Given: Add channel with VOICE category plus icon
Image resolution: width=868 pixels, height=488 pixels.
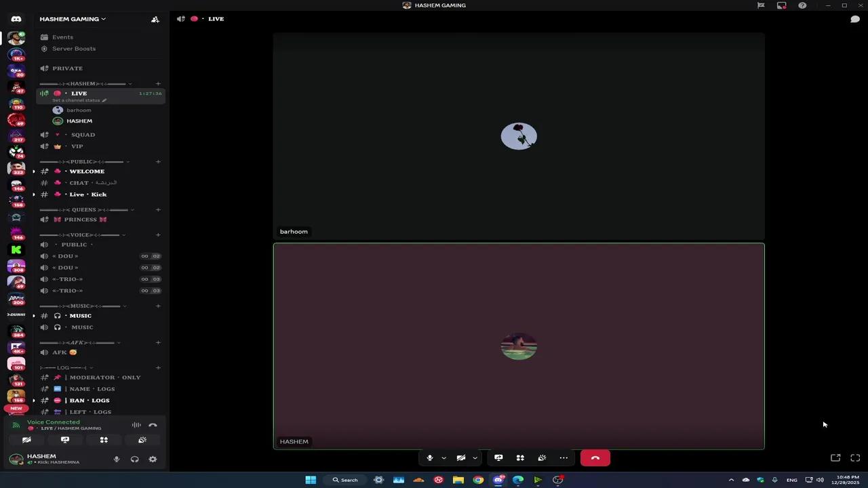Looking at the screenshot, I should click(158, 235).
